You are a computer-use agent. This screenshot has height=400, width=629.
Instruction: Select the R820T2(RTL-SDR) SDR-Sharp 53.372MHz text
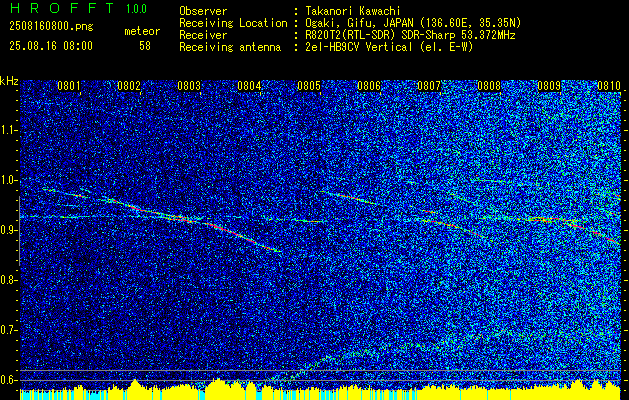pos(410,35)
